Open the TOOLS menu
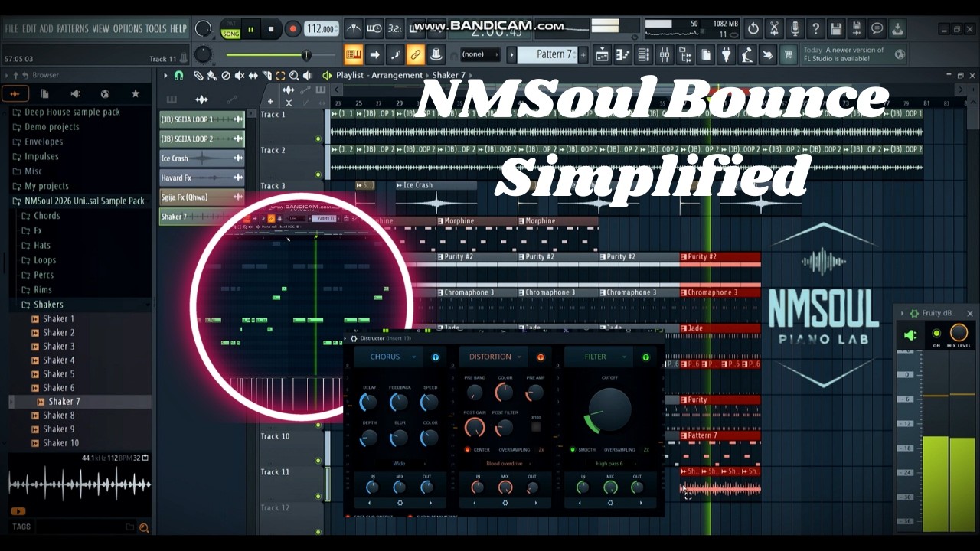Screen dimensions: 980x551 (155, 29)
